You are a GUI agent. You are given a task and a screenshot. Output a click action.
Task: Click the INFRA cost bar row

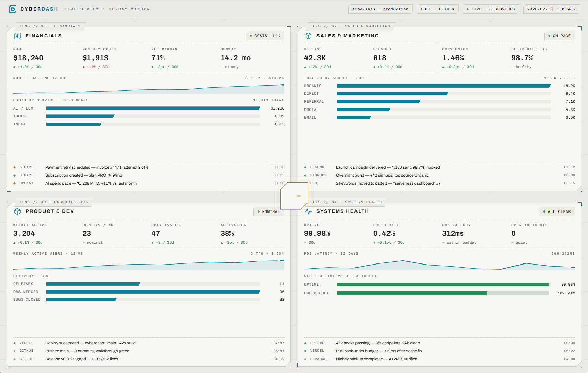149,124
